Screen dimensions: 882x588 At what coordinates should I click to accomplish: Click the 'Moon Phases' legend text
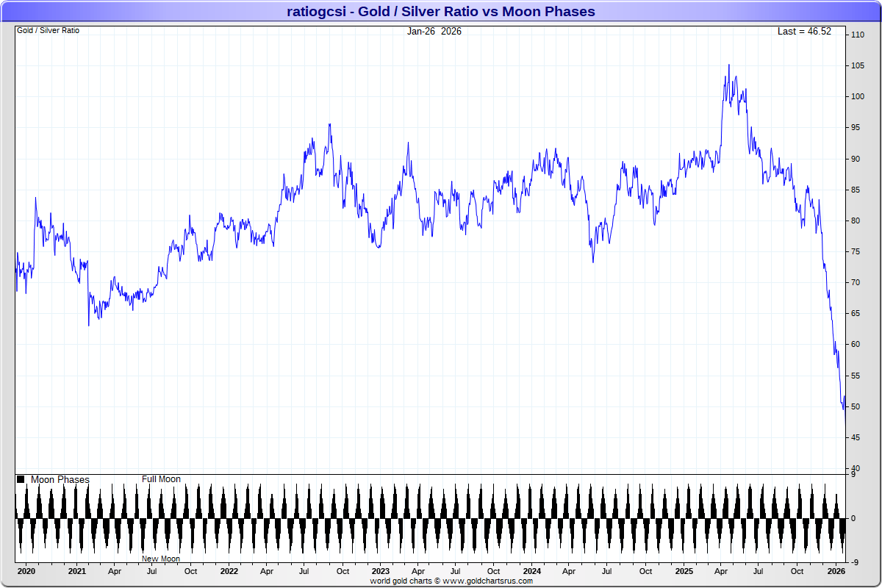point(60,479)
